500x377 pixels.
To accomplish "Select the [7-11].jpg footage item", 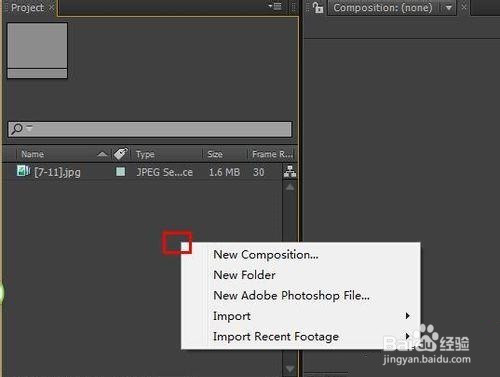I will (57, 172).
